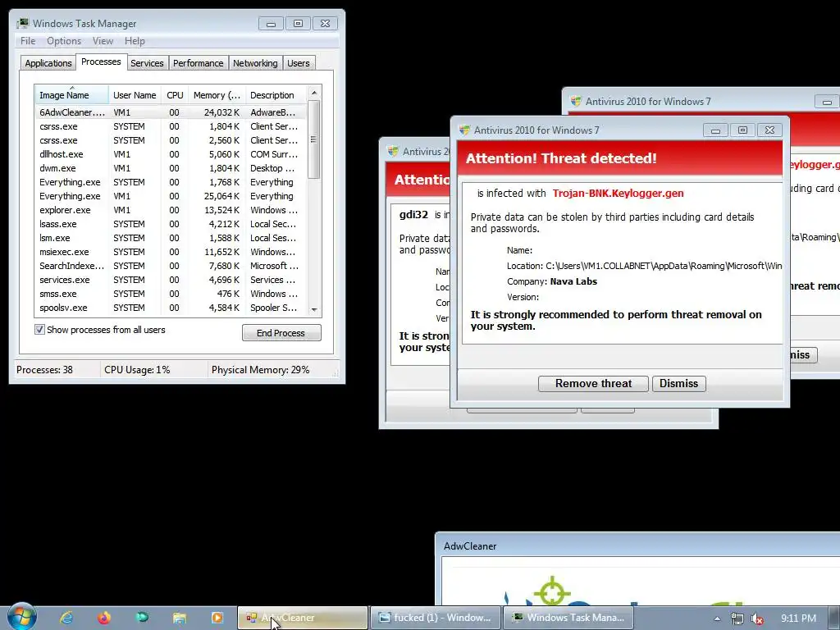The height and width of the screenshot is (630, 840).
Task: Switch to Windows Task Manager taskbar button
Action: point(568,618)
